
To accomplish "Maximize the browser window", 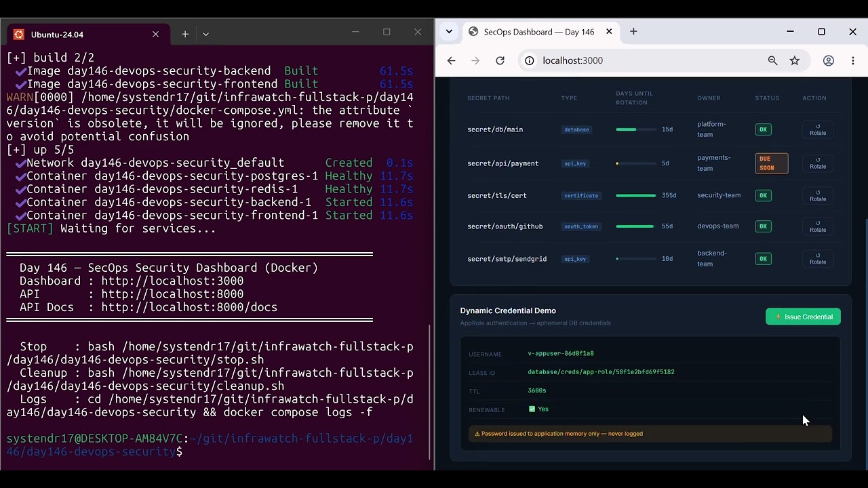I will tap(821, 31).
